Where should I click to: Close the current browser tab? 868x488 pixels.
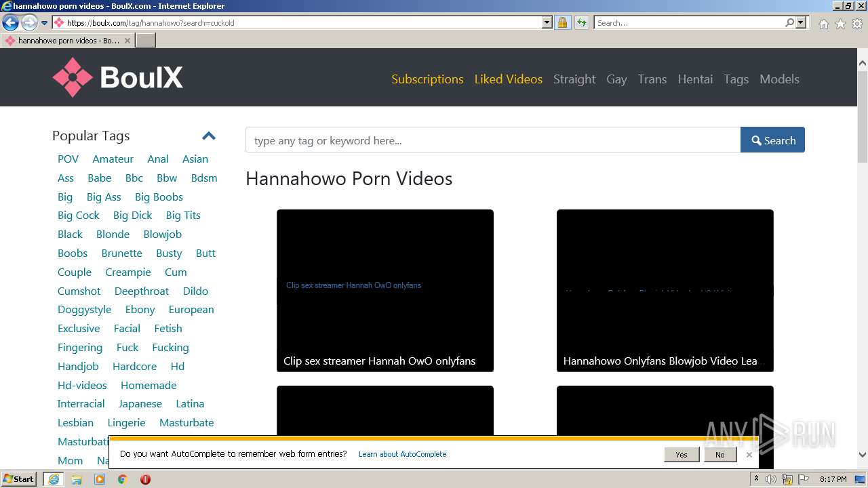(x=127, y=41)
